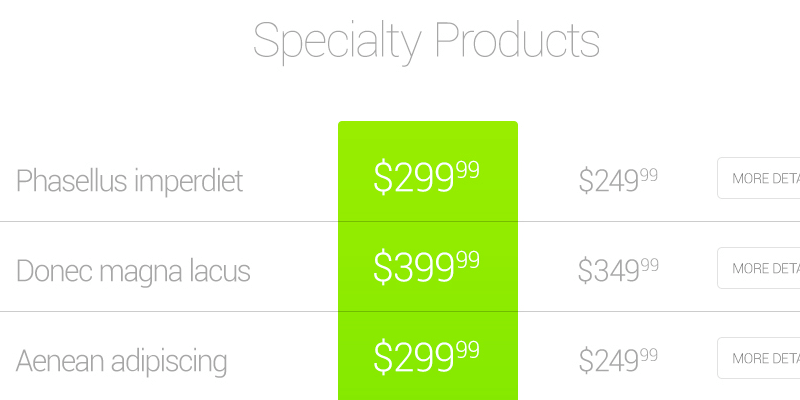
Task: Click the superscript 99 on the green $399 price
Action: tap(467, 260)
